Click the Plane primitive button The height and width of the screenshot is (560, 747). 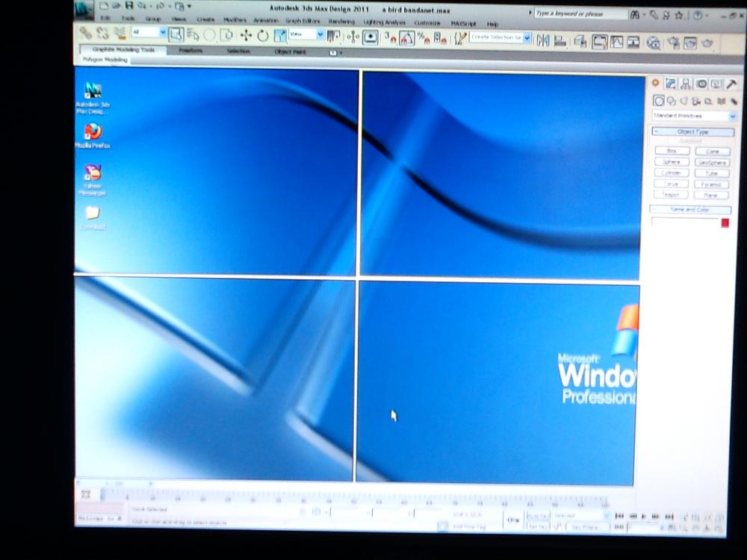[x=711, y=195]
